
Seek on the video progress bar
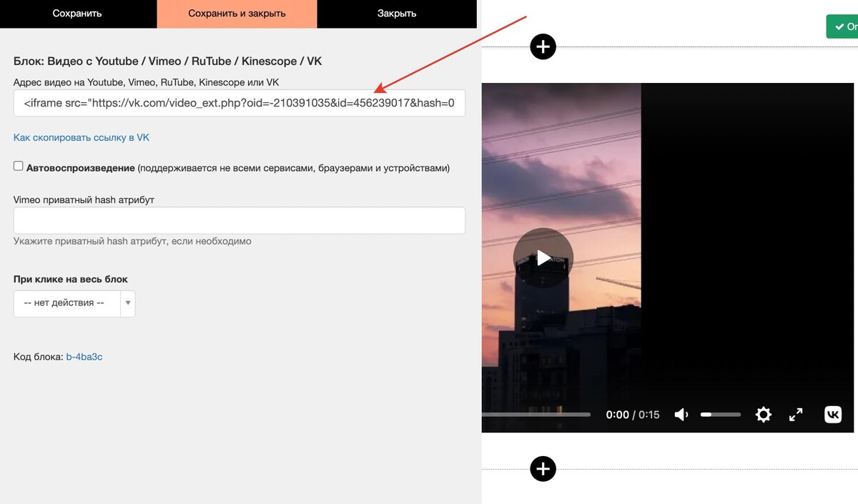click(x=536, y=415)
